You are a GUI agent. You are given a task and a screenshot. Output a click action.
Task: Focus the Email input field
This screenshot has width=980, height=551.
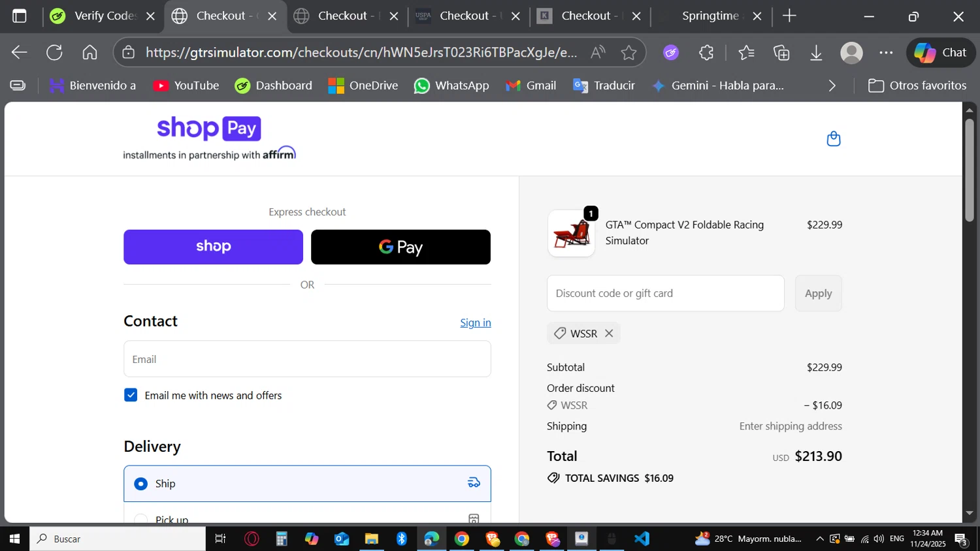(x=307, y=359)
